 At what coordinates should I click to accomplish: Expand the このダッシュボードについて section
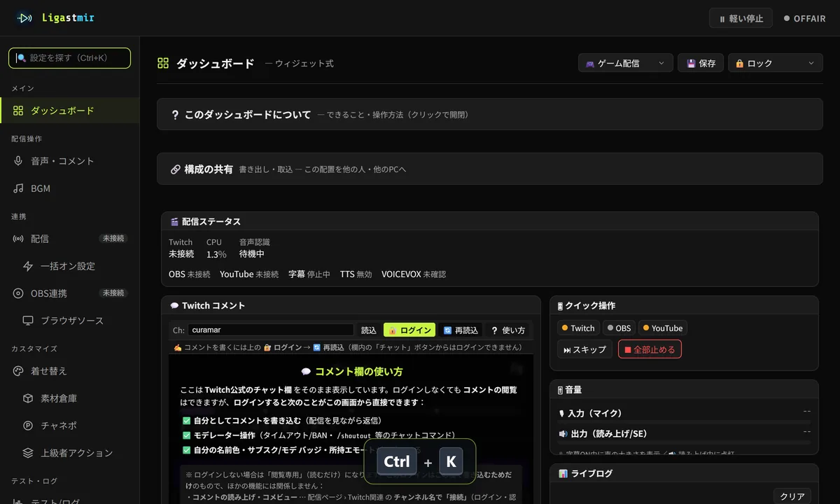(x=490, y=114)
